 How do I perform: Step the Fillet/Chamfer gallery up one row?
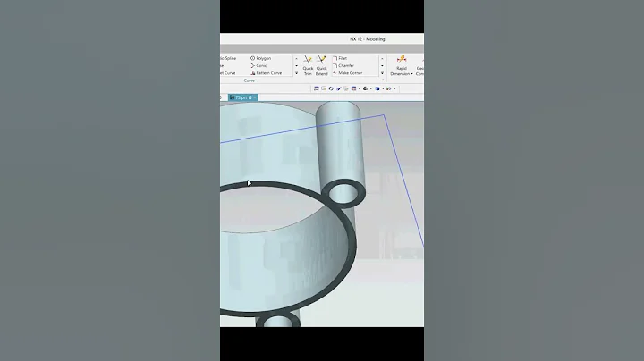pos(382,59)
